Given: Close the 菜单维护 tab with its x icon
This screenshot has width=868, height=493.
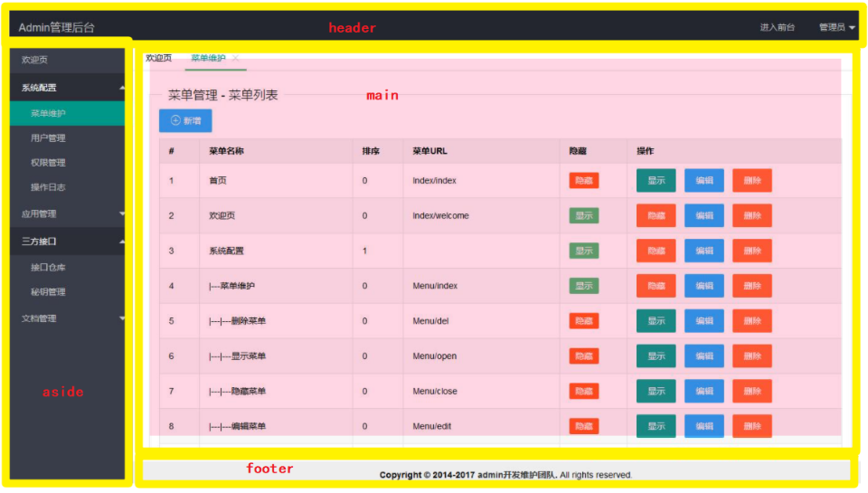Looking at the screenshot, I should 236,58.
